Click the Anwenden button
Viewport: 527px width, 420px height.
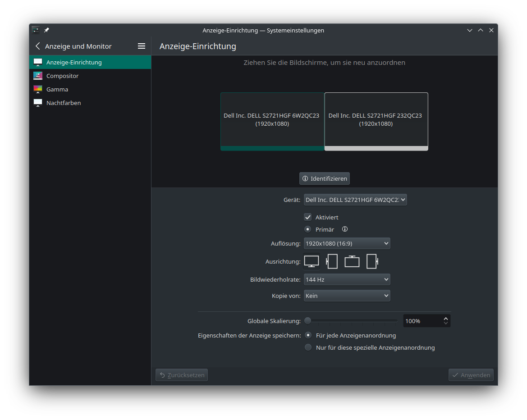pos(471,375)
